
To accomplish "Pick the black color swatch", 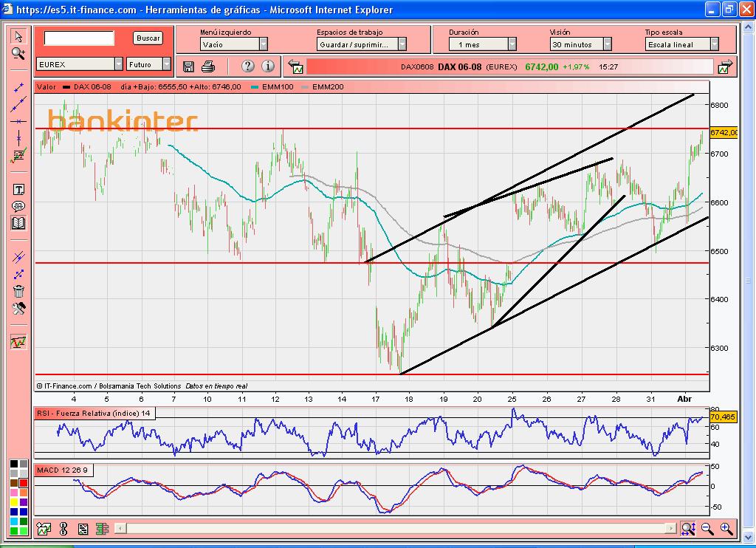I will [x=14, y=464].
